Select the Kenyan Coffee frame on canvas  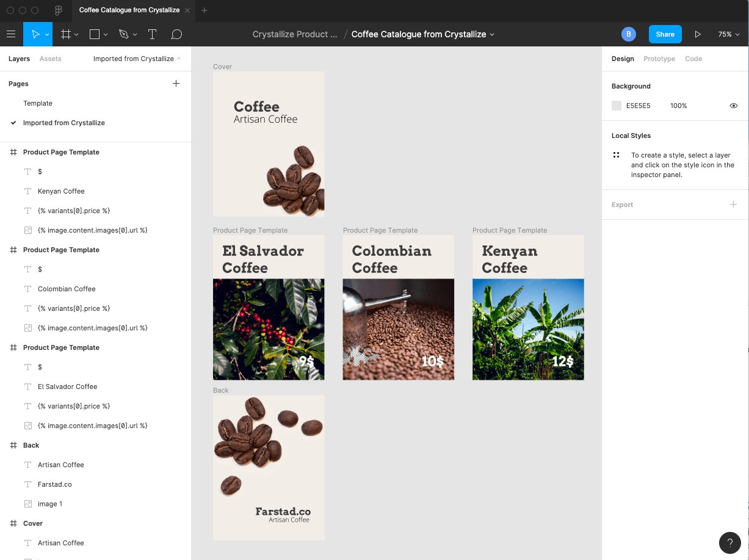tap(528, 307)
